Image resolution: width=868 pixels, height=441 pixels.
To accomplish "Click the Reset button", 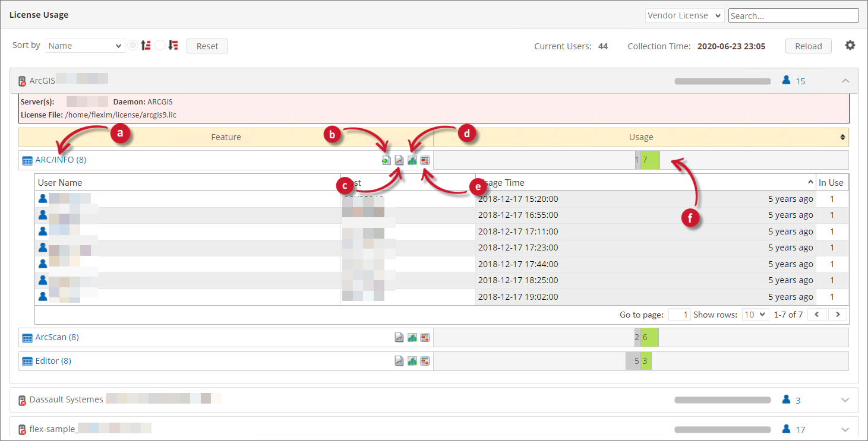I will coord(207,46).
